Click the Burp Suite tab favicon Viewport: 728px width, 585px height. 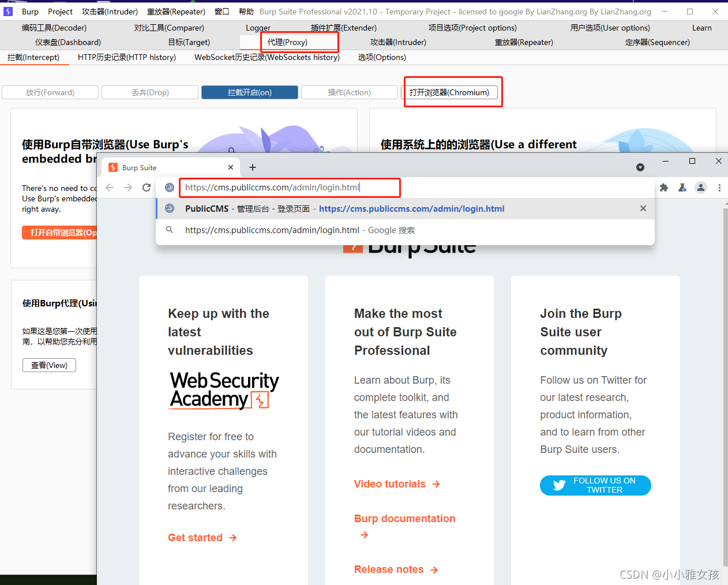pyautogui.click(x=113, y=167)
